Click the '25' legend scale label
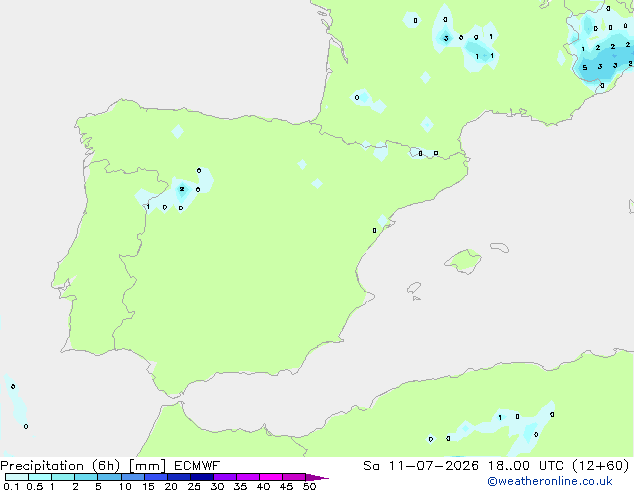 pyautogui.click(x=194, y=486)
